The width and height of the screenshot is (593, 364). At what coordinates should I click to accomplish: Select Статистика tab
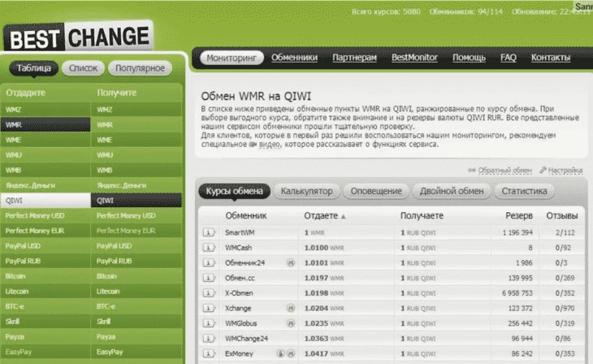pyautogui.click(x=524, y=191)
